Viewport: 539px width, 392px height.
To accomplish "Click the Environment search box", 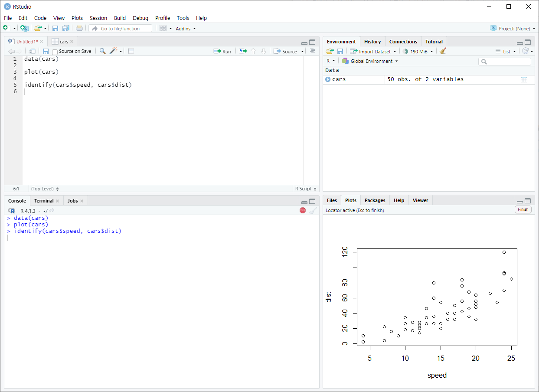I will (505, 62).
